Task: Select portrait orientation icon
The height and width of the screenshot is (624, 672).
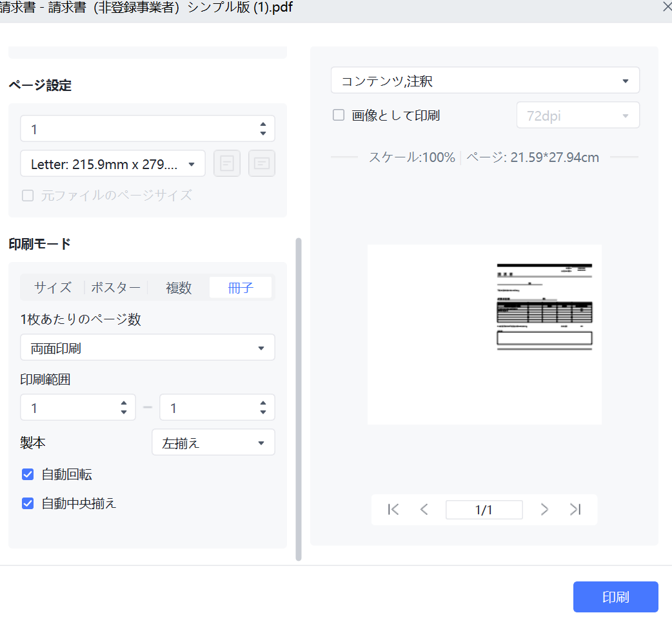Action: (x=226, y=163)
